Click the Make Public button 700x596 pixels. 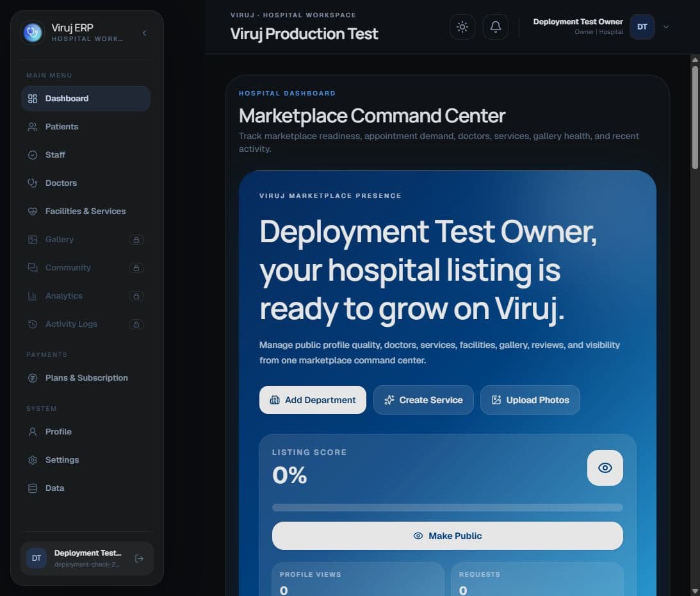tap(447, 536)
